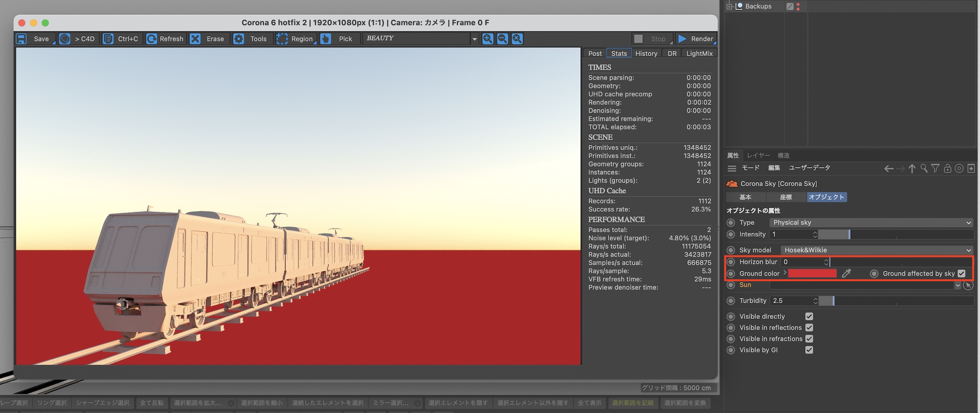Click the lock icon in attributes panel
Screen dimensions: 980x413
tap(947, 168)
